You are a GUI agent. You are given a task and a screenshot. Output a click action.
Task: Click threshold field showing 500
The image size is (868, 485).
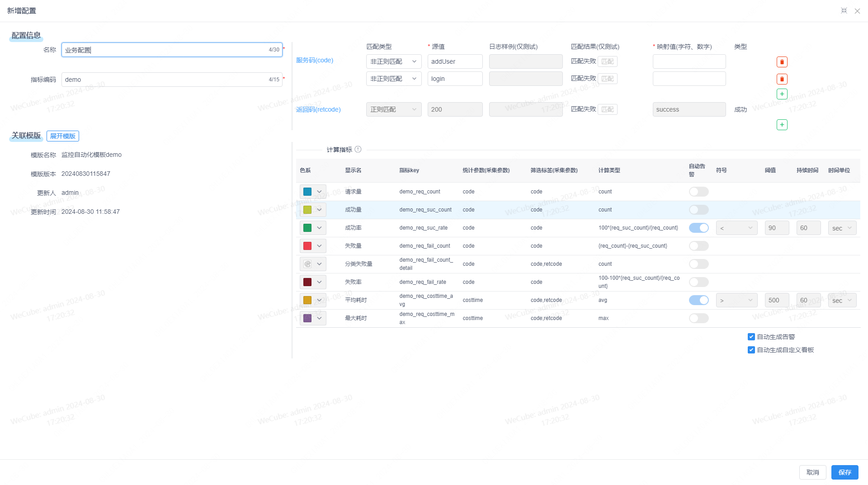point(777,300)
